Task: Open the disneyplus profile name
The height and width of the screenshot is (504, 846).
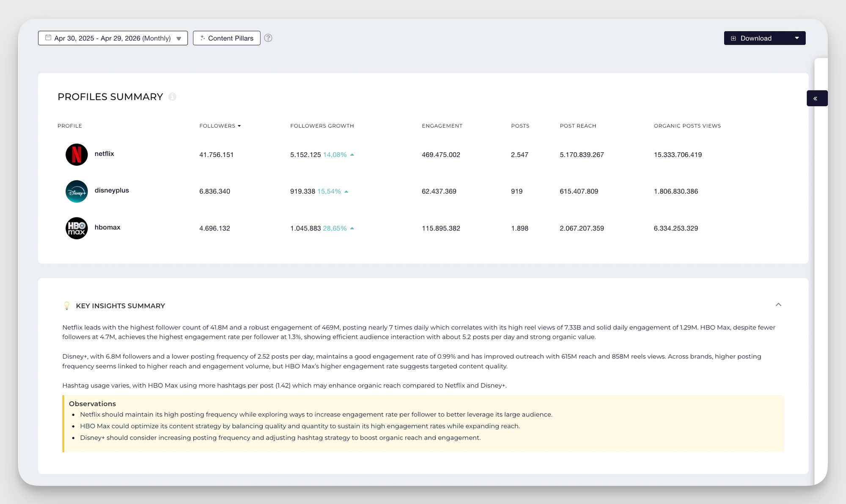Action: point(112,191)
